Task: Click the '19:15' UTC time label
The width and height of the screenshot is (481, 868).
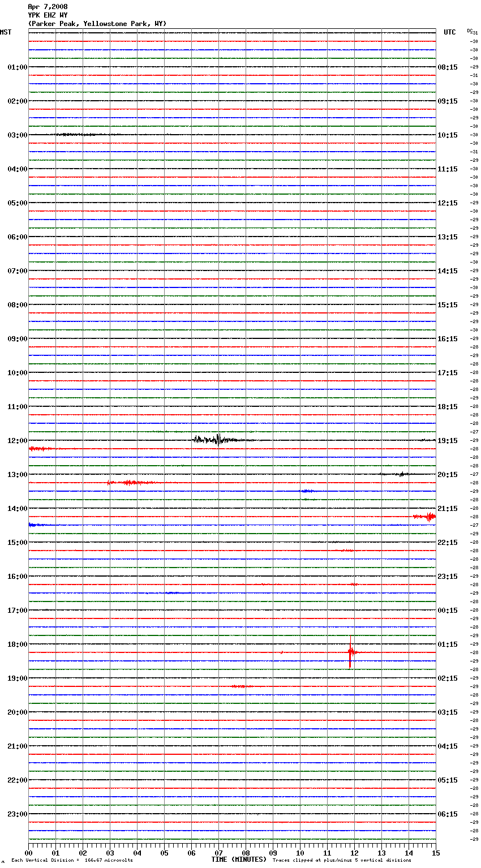Action: 448,441
